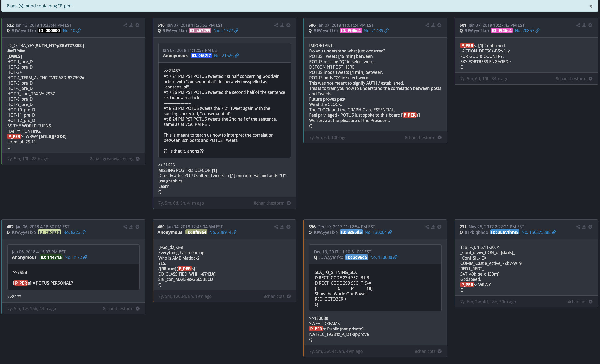Download post 396 via its download icon
The image size is (600, 364).
433,227
